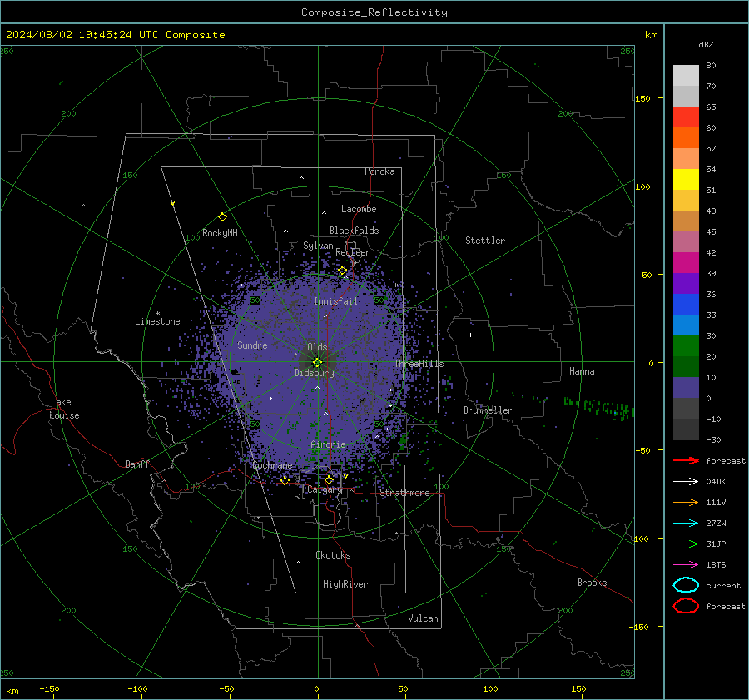
Task: Click the RockyMH label
Action: point(220,233)
